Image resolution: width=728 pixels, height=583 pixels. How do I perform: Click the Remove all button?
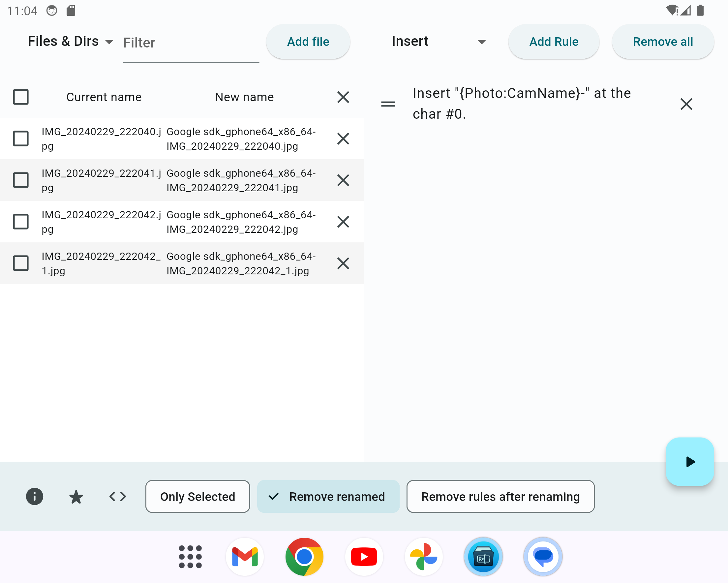coord(662,41)
